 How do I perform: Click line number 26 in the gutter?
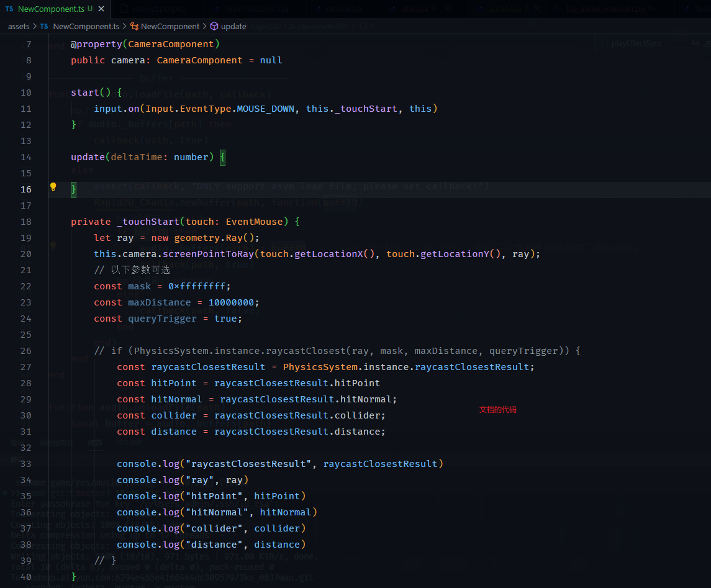[x=26, y=351]
